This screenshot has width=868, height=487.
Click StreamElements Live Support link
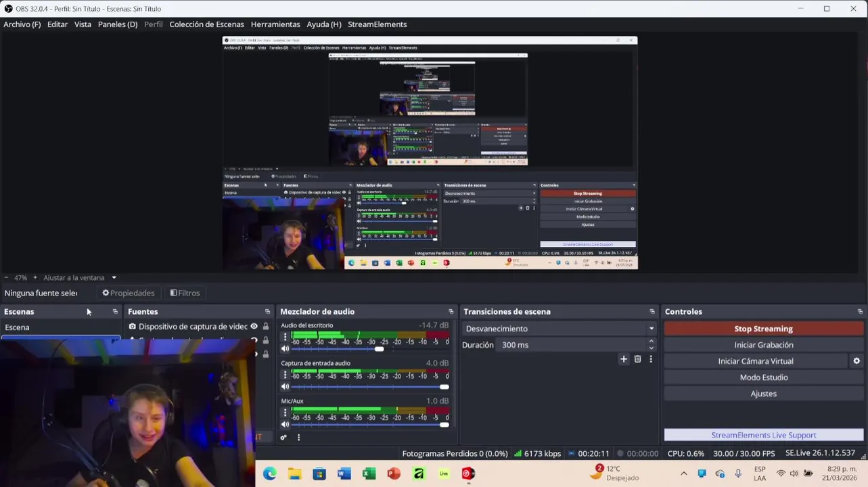pyautogui.click(x=763, y=435)
